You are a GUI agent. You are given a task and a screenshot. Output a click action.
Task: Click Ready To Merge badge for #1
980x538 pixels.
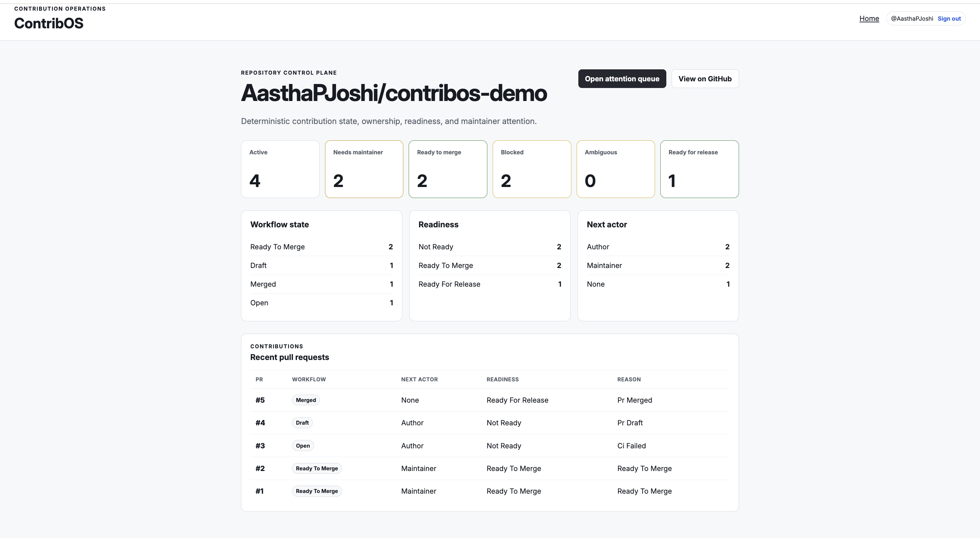click(x=317, y=491)
